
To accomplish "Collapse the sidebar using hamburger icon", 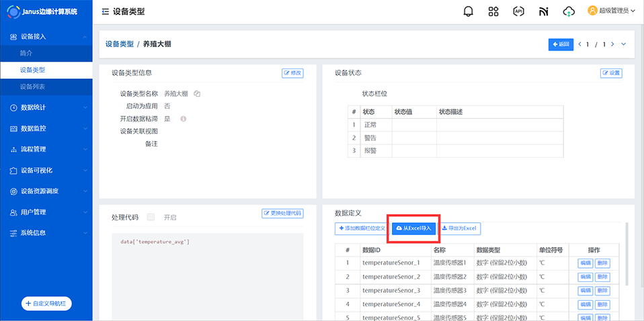I will coord(105,12).
